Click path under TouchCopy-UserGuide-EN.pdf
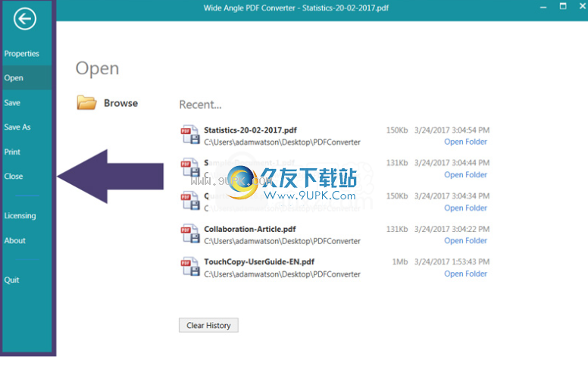The image size is (588, 366). [282, 274]
